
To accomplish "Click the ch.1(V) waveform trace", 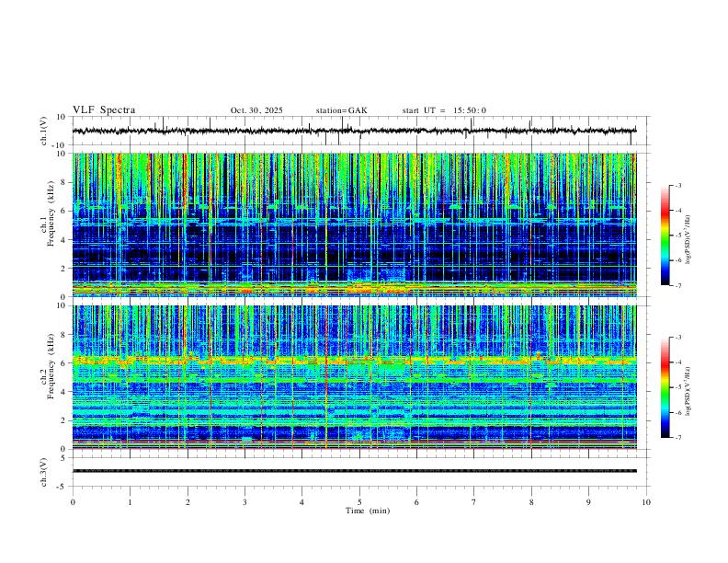I will (x=354, y=131).
